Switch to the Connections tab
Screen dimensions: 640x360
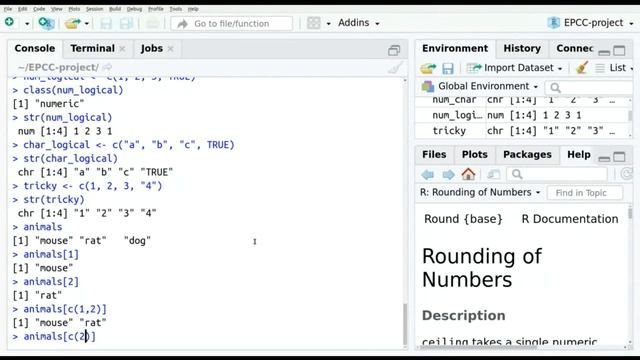575,48
